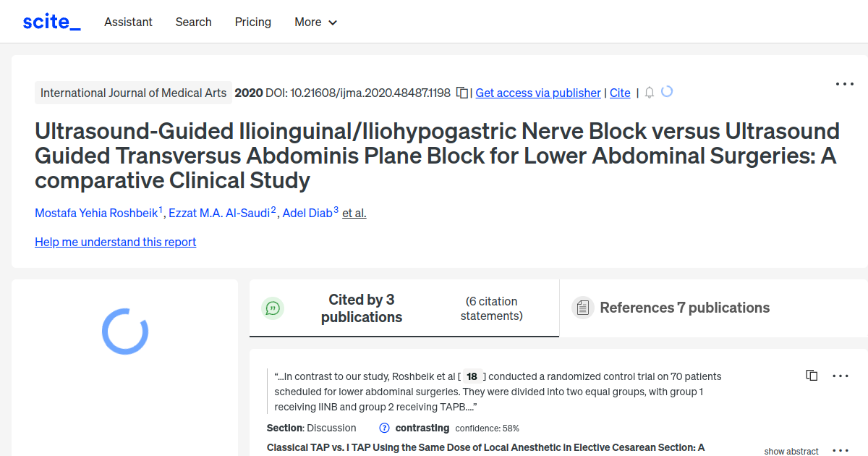Click the citation reference number 18
This screenshot has width=868, height=456.
pyautogui.click(x=472, y=376)
